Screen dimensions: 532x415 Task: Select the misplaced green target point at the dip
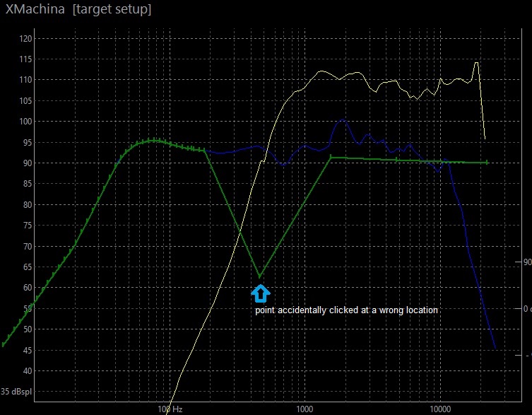click(x=260, y=276)
